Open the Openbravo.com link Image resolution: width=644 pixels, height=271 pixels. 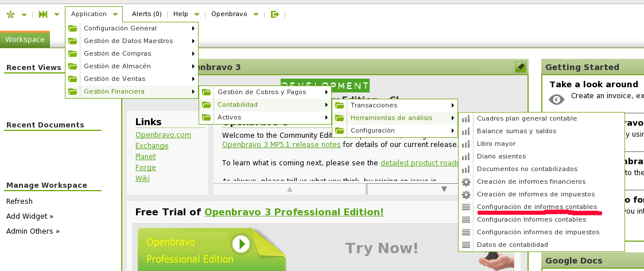click(x=163, y=135)
